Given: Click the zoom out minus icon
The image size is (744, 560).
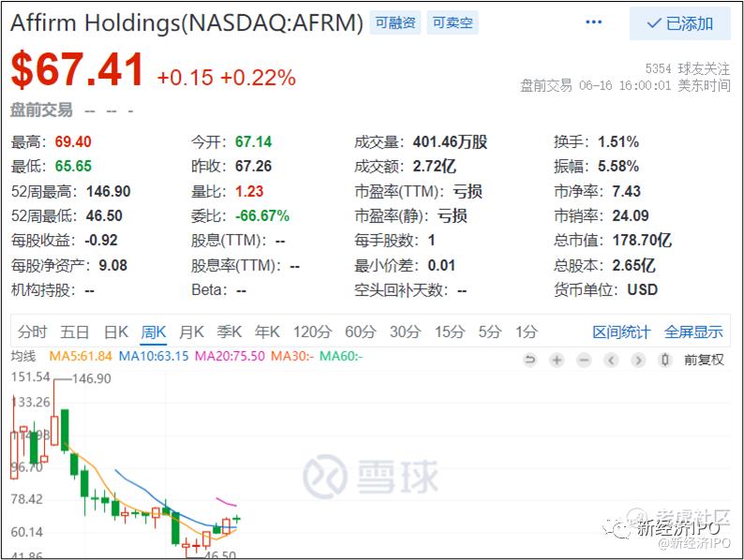Looking at the screenshot, I should coord(584,361).
